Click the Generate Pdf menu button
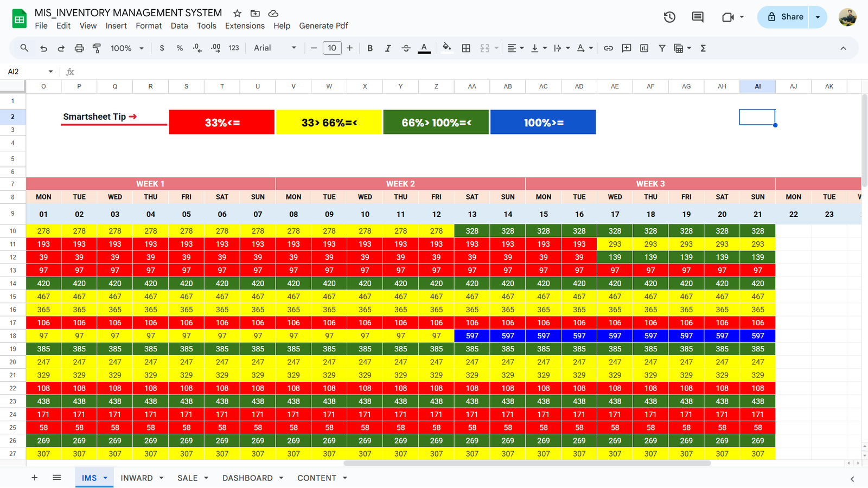 click(x=323, y=25)
